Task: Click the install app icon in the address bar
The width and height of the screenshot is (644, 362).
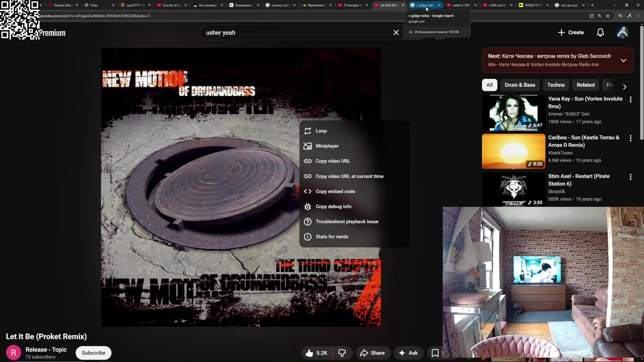Action: pyautogui.click(x=592, y=16)
